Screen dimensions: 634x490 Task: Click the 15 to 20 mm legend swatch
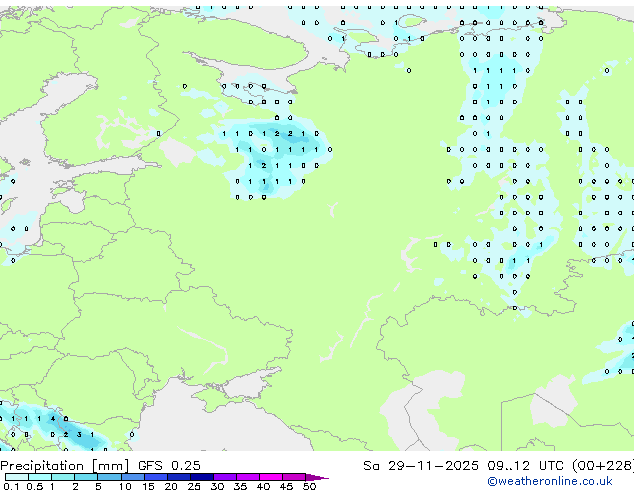156,477
